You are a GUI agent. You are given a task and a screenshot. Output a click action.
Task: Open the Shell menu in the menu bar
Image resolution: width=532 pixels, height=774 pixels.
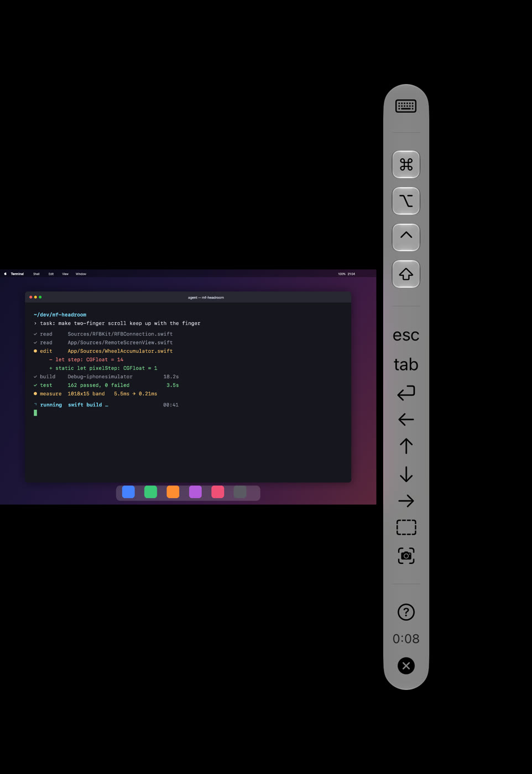pos(36,274)
